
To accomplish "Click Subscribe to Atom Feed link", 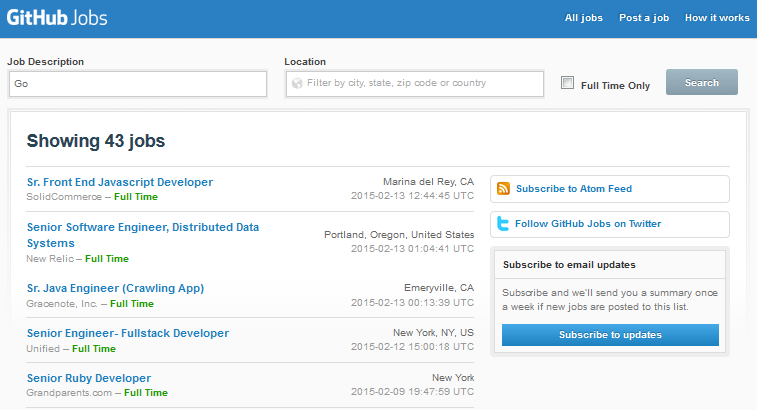I will click(x=574, y=189).
